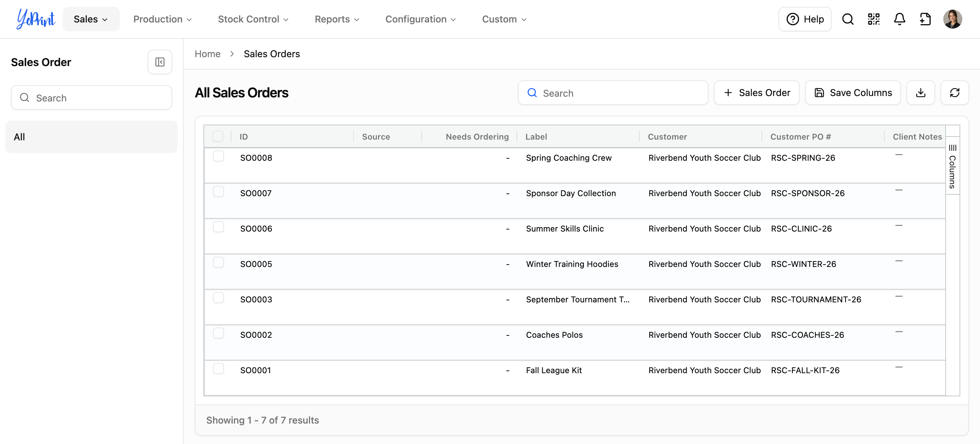
Task: Select checkbox for order SO0005
Action: tap(218, 262)
